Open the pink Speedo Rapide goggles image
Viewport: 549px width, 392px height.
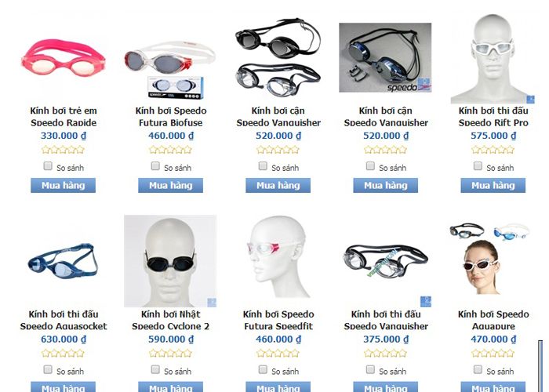click(64, 58)
